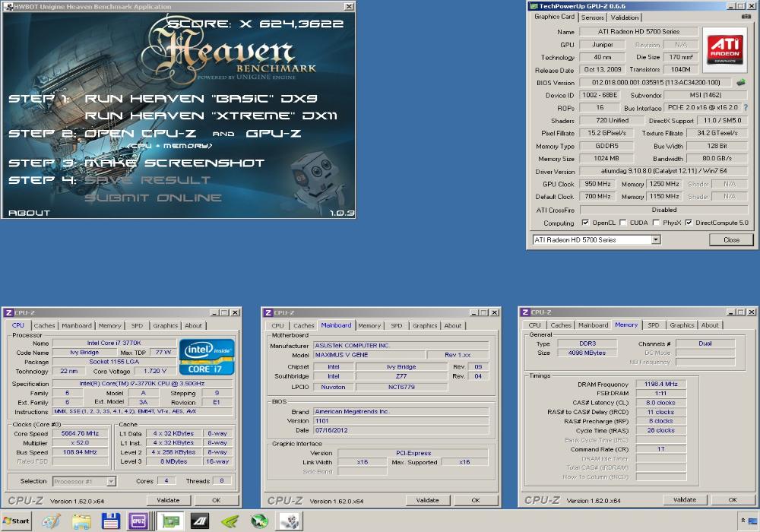The height and width of the screenshot is (532, 760).
Task: Open the file explorer folder icon in taskbar
Action: [x=81, y=521]
